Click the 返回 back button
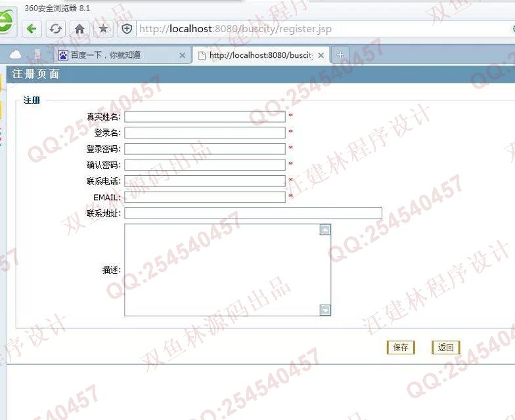The height and width of the screenshot is (420, 515). pos(445,348)
